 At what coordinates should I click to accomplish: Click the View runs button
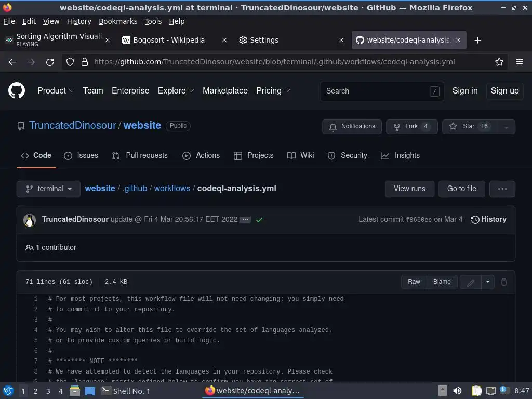click(x=409, y=189)
